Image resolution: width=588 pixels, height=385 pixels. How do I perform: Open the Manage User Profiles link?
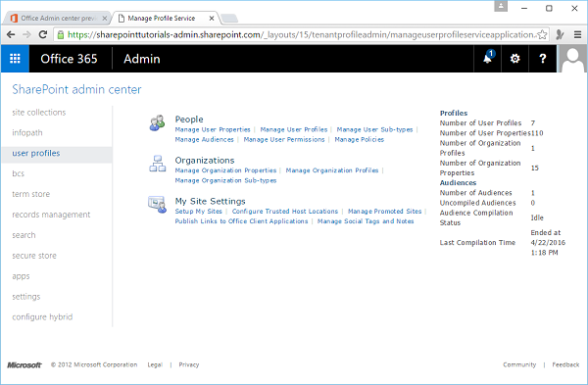(x=294, y=129)
